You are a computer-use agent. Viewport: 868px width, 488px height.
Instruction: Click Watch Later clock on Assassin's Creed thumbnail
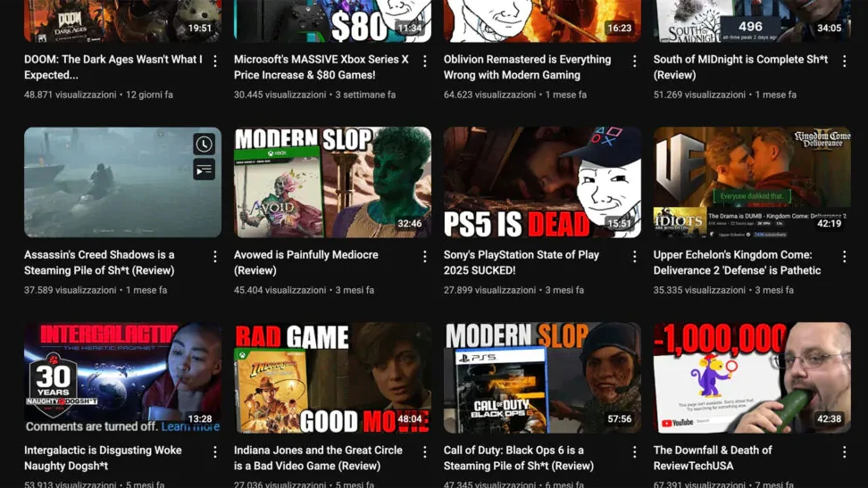pos(204,145)
